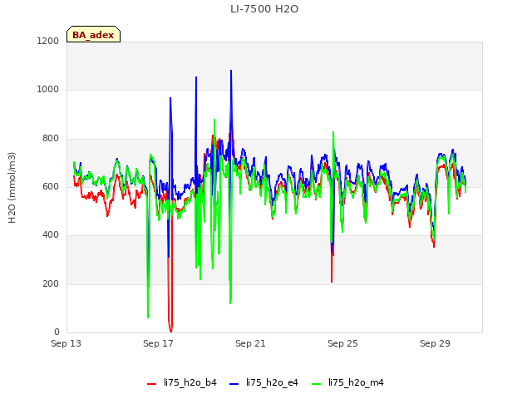Click the Sep 17 x-axis label

(x=158, y=343)
